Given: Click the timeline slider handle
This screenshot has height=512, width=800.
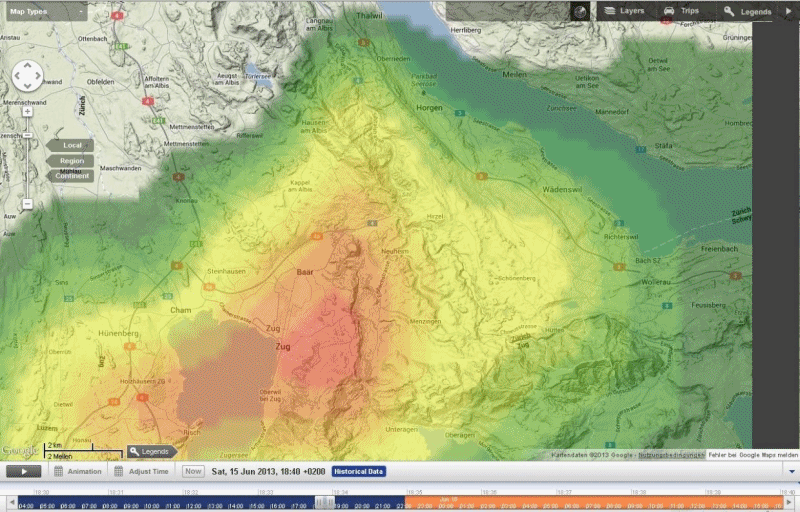Looking at the screenshot, I should 322,503.
